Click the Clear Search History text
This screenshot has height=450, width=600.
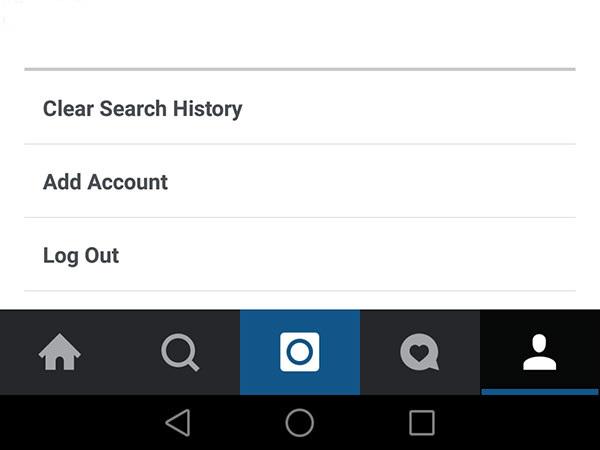pyautogui.click(x=142, y=108)
